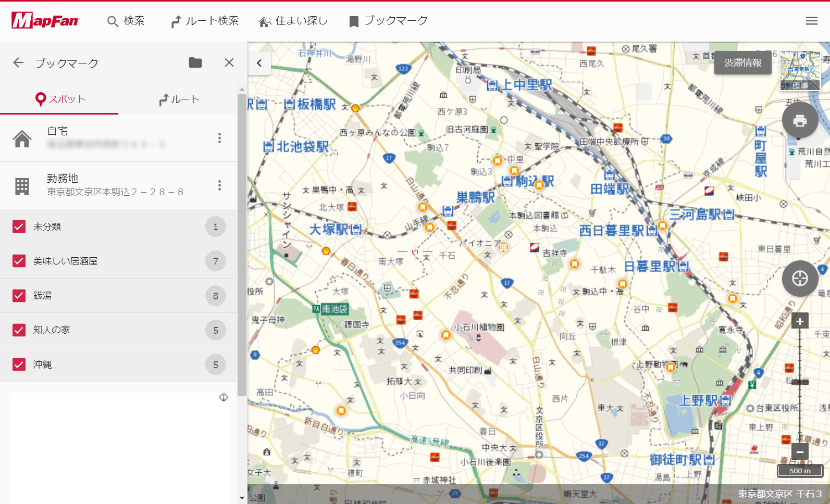Screen dimensions: 830x504
Task: Select the 自宅 home bookmark
Action: [x=118, y=138]
